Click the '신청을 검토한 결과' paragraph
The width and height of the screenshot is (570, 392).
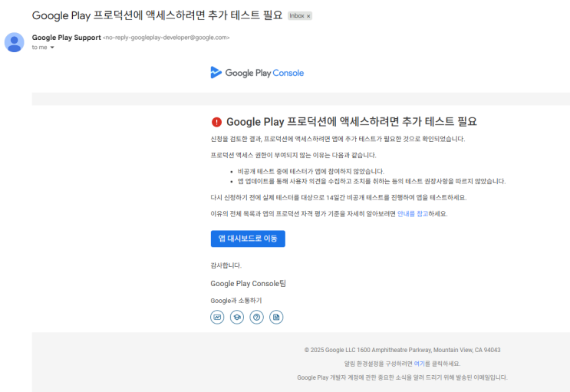coord(338,139)
